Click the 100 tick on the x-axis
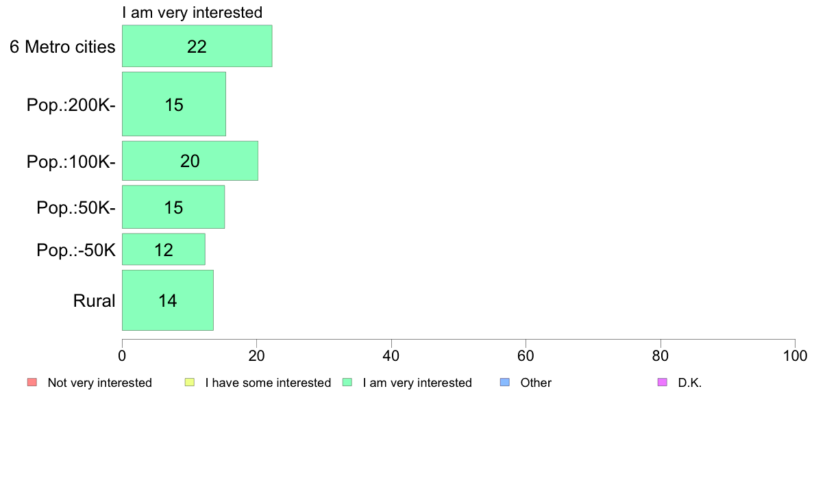Image resolution: width=814 pixels, height=504 pixels. (795, 355)
